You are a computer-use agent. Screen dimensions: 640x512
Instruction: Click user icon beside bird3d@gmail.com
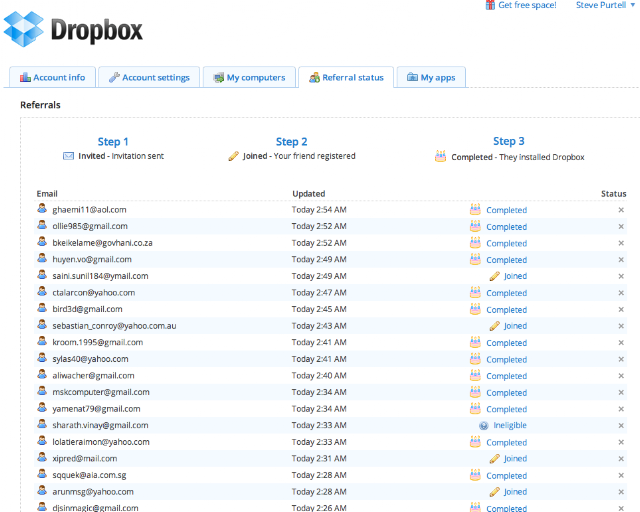(x=42, y=308)
